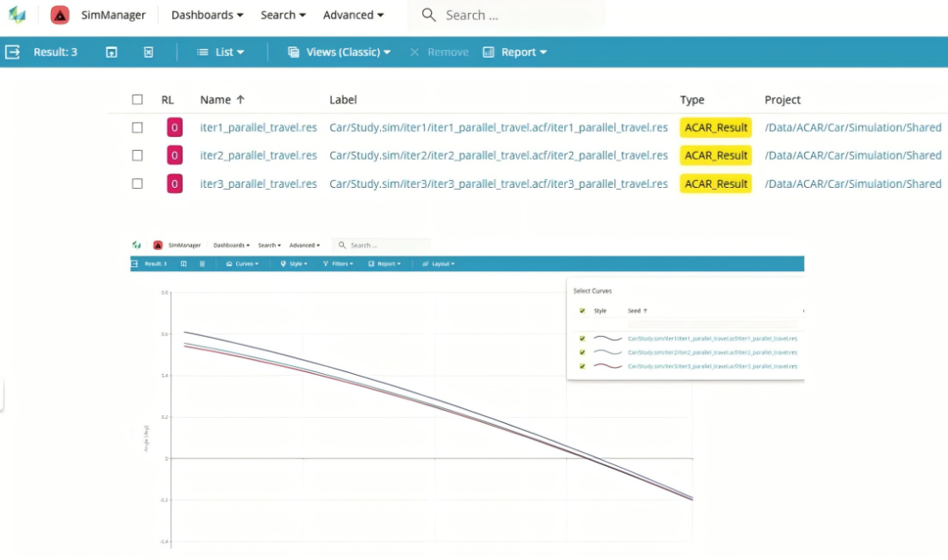Click the green MSC logo in top bar

coord(17,15)
